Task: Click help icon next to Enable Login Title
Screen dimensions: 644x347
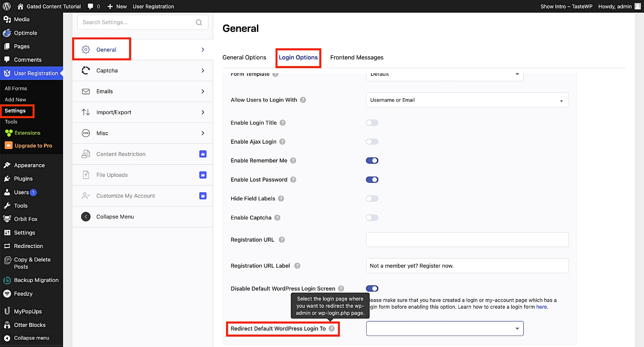Action: tap(283, 123)
